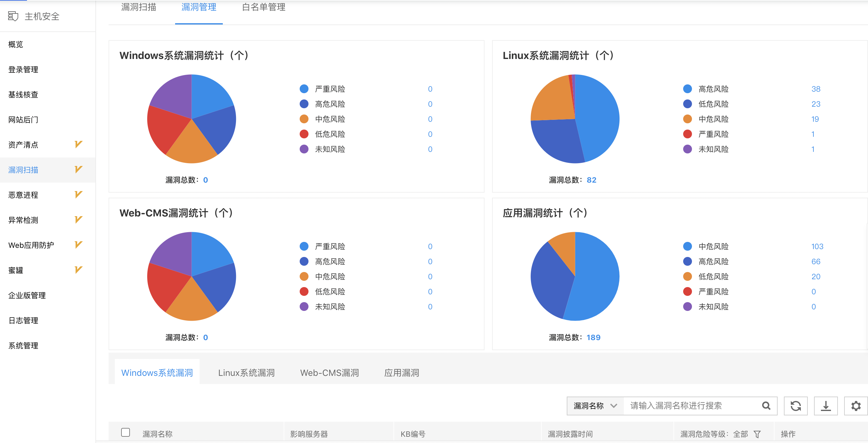This screenshot has width=868, height=443.
Task: Click Linux 漏洞总数 value 82
Action: click(591, 180)
